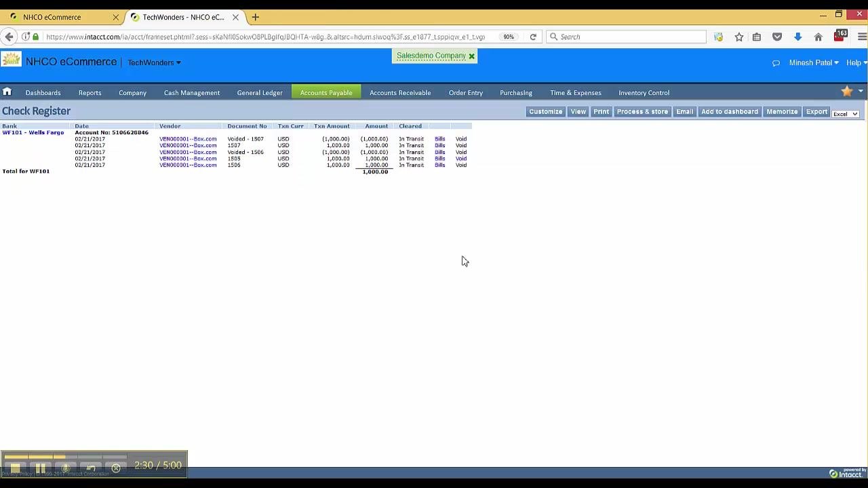Open the Firefox hamburger menu
Viewport: 868px width, 488px height.
pos(862,37)
